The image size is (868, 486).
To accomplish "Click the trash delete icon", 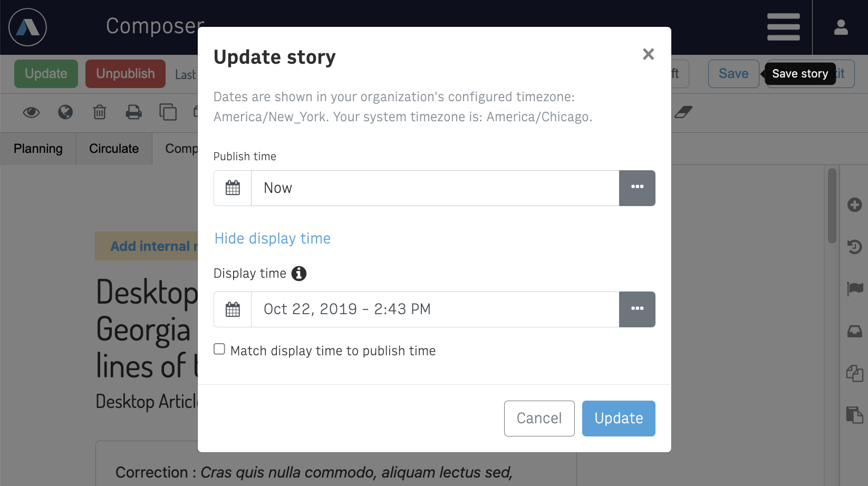I will (99, 112).
